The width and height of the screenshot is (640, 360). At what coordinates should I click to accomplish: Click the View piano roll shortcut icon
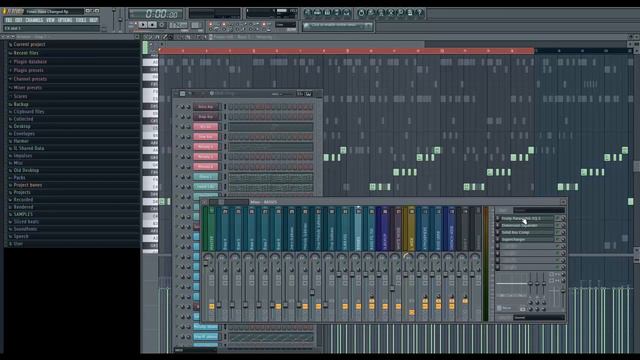[x=327, y=13]
